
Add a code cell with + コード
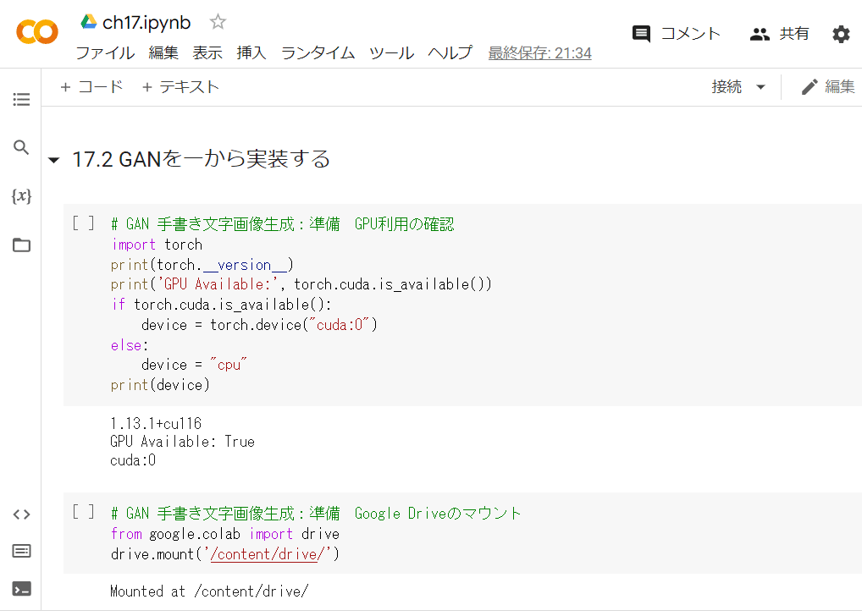(x=91, y=87)
